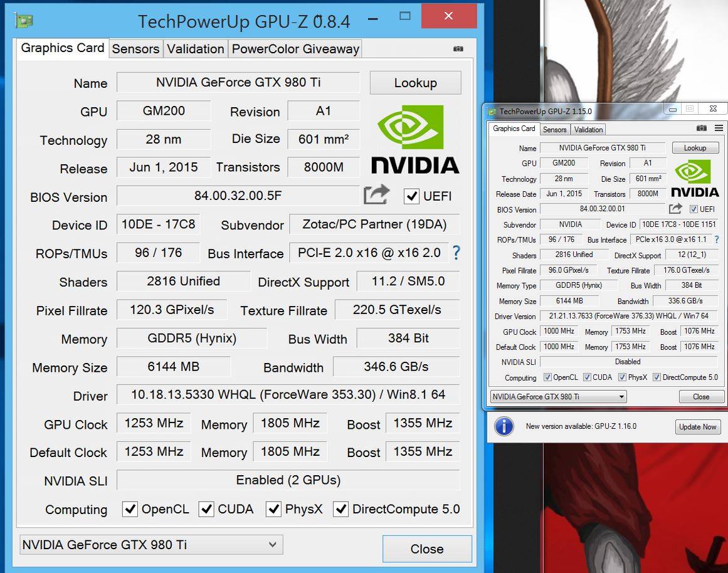Click the GPU-Z 1.15.0 title bar app icon

point(492,112)
